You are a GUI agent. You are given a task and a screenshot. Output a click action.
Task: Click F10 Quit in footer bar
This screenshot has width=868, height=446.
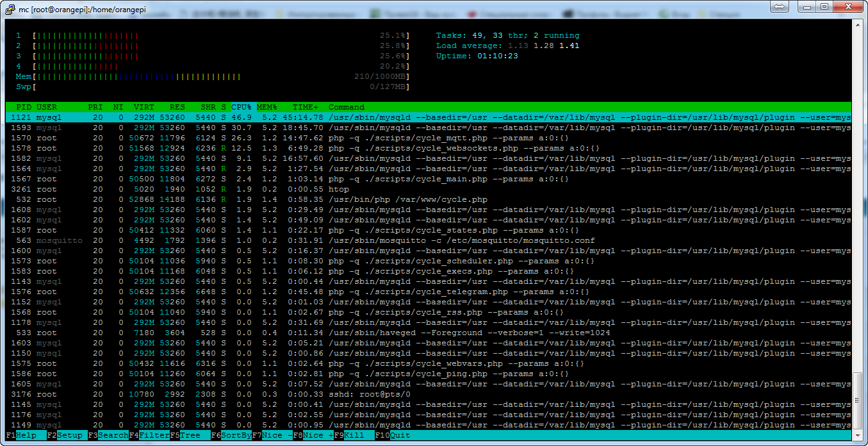coord(393,435)
